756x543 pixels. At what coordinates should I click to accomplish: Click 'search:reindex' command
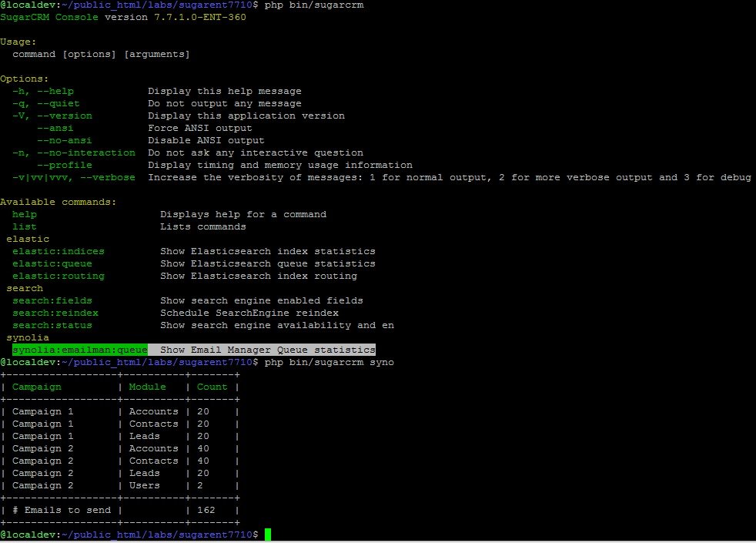pyautogui.click(x=55, y=313)
